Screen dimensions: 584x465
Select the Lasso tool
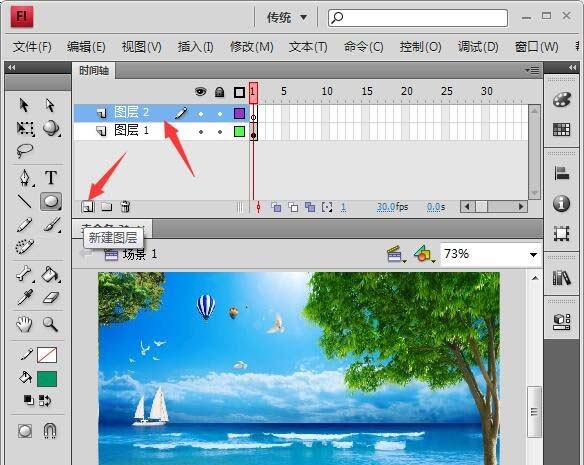pyautogui.click(x=25, y=151)
